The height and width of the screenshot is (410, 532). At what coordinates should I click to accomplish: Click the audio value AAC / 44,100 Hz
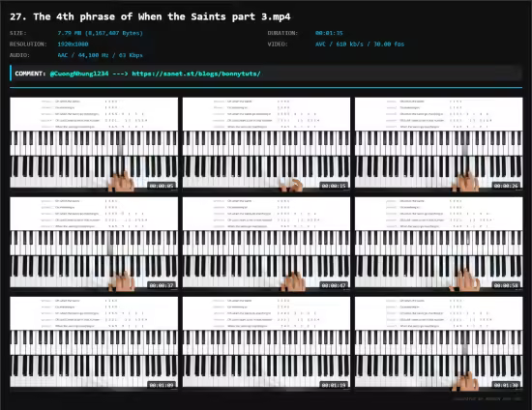click(100, 55)
